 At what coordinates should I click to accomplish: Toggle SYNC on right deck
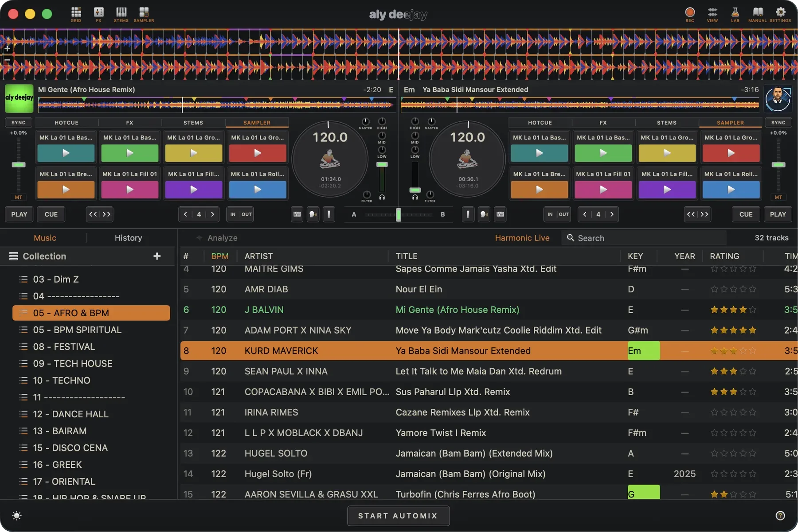point(778,123)
